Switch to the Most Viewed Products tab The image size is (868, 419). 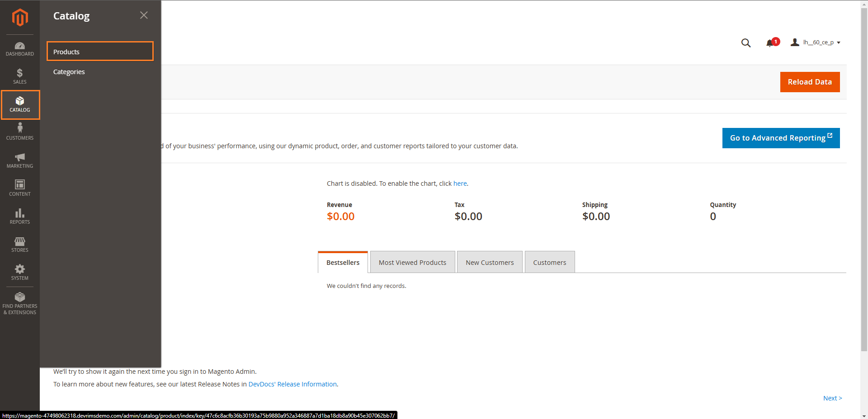click(412, 262)
